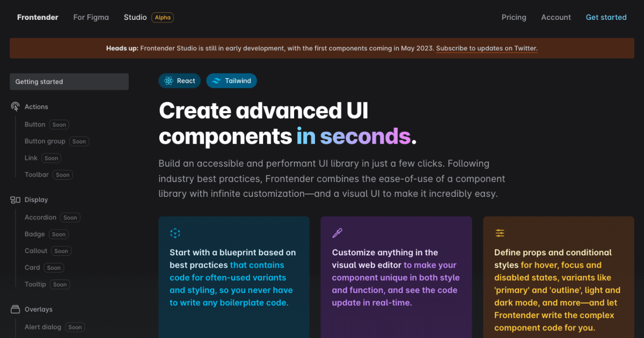Toggle the Tailwind badge off

point(231,80)
